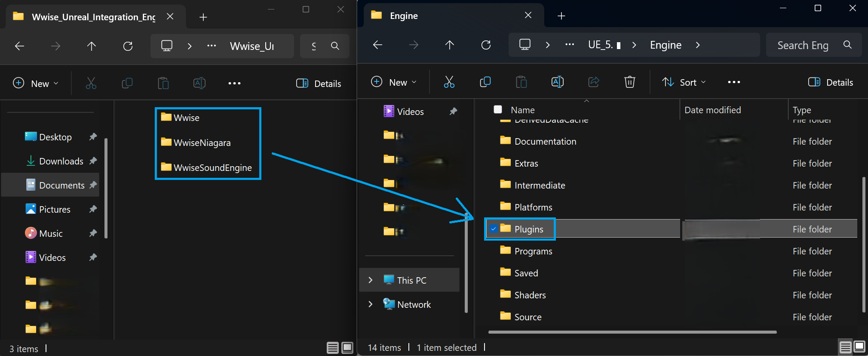
Task: Close the Wwise_Unreal_Integration tab
Action: click(170, 16)
